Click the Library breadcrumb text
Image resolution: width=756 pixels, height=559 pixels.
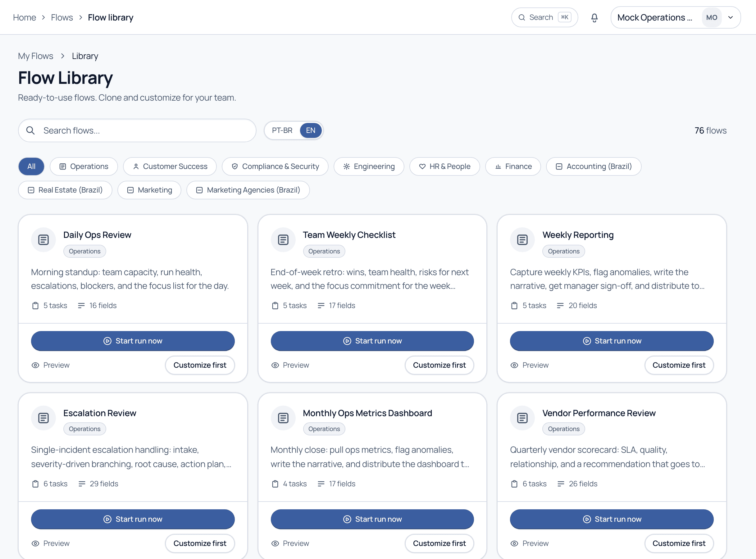point(85,56)
